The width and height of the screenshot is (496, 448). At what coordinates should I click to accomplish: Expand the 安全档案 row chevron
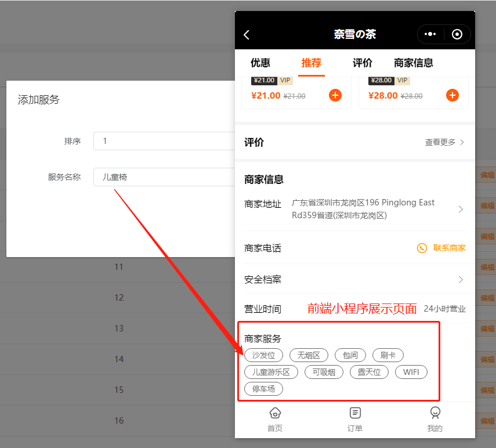click(x=461, y=279)
